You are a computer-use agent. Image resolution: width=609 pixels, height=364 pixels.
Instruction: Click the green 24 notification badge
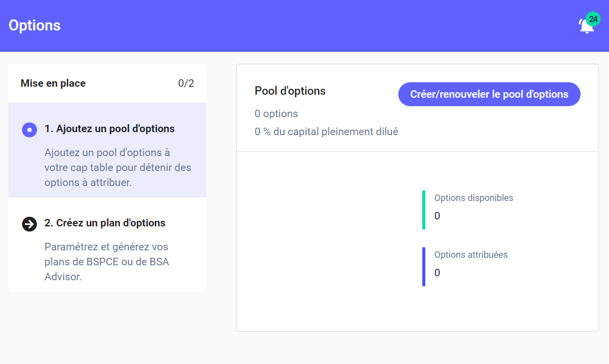[593, 19]
